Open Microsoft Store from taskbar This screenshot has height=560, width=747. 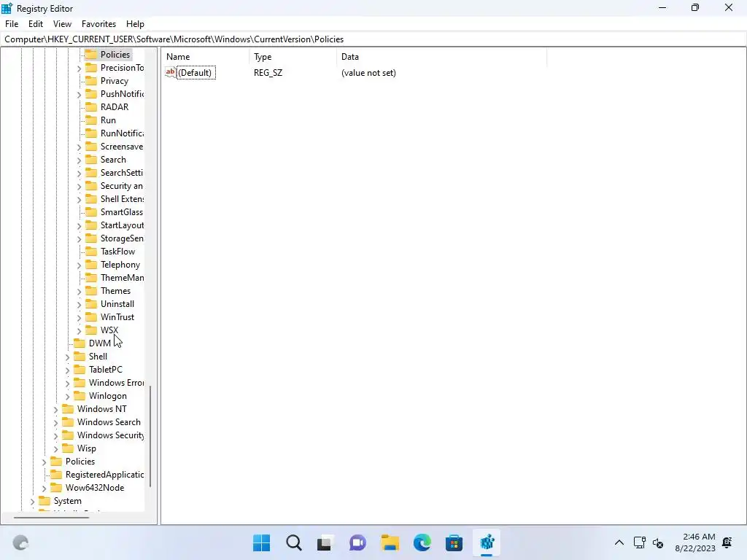454,542
